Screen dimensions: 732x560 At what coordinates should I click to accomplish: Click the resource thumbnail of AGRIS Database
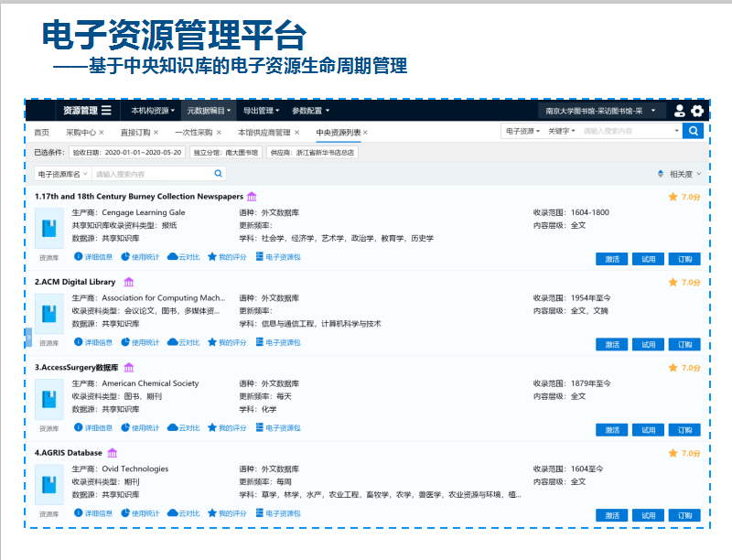pos(49,484)
